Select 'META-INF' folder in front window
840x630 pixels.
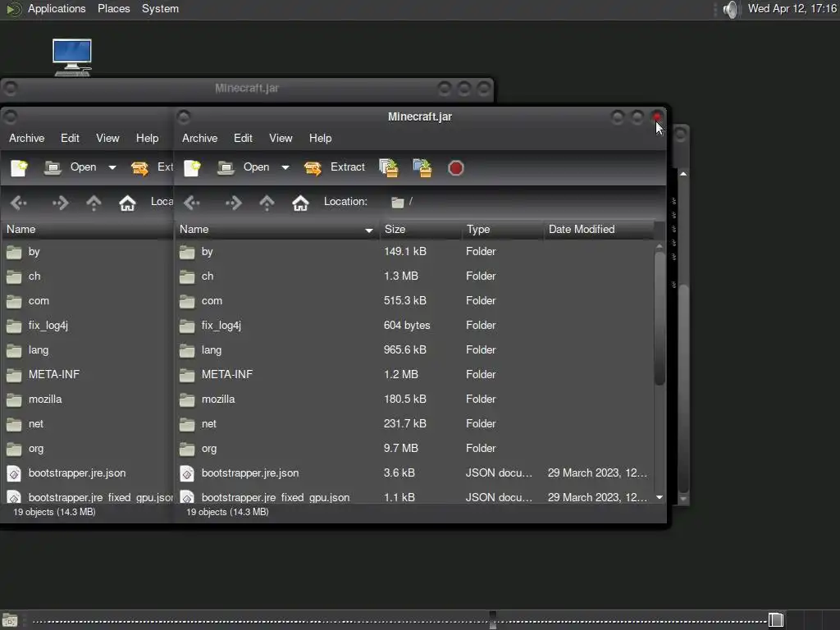[414, 375]
